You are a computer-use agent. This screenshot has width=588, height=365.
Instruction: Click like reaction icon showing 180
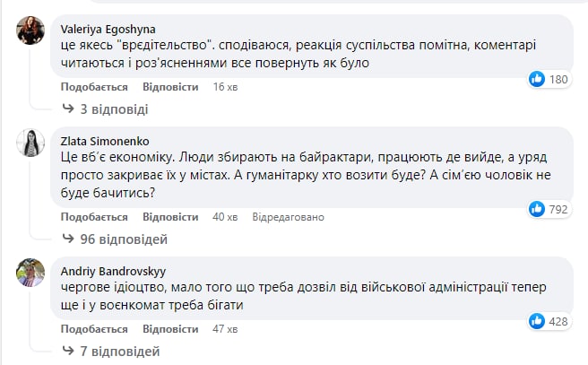(x=537, y=80)
